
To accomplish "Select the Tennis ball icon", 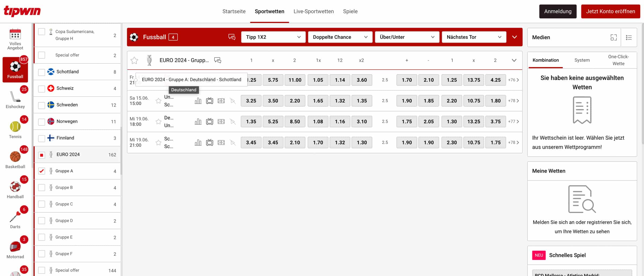I will pos(15,127).
